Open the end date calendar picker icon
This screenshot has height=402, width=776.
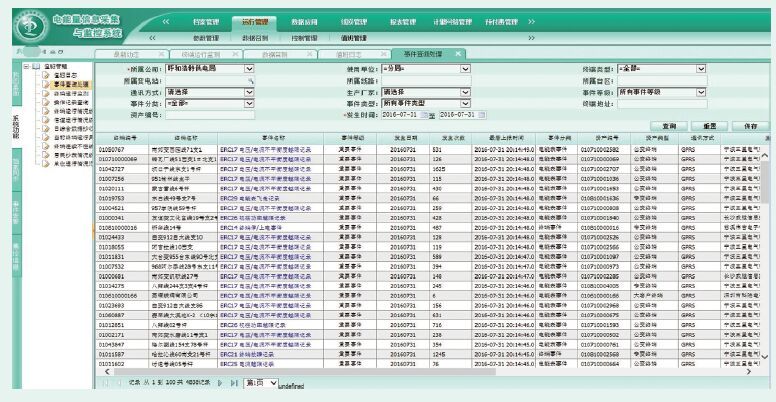(480, 114)
